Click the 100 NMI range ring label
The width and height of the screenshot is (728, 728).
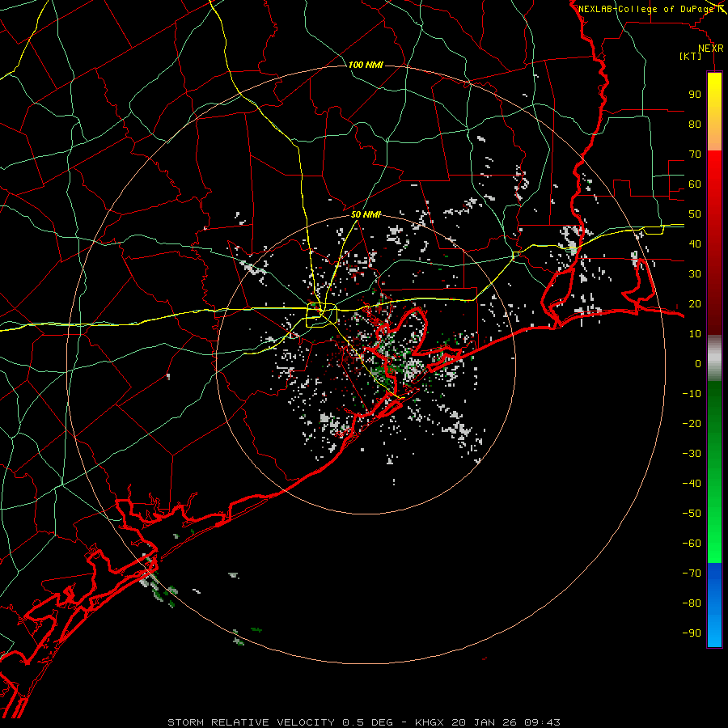[x=366, y=65]
